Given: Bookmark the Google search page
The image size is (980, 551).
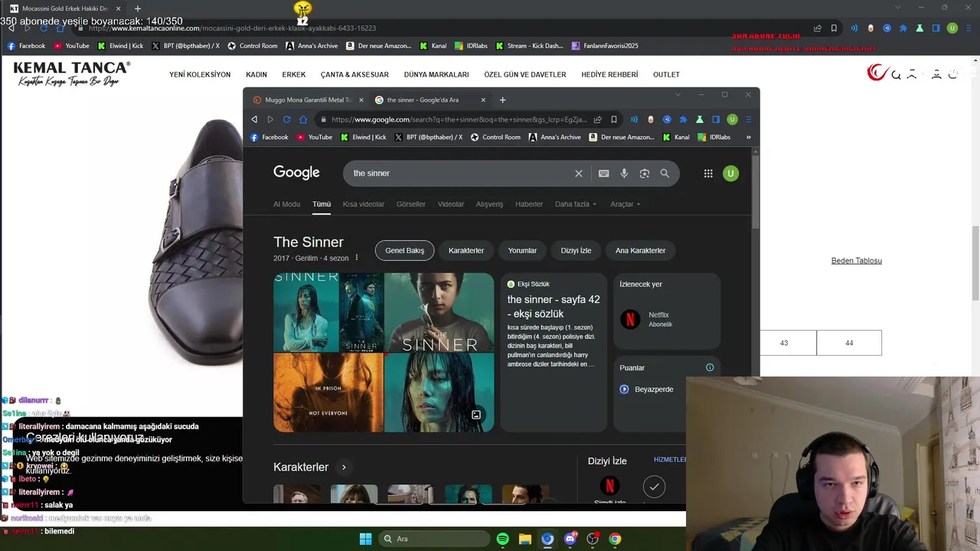Looking at the screenshot, I should pos(614,119).
